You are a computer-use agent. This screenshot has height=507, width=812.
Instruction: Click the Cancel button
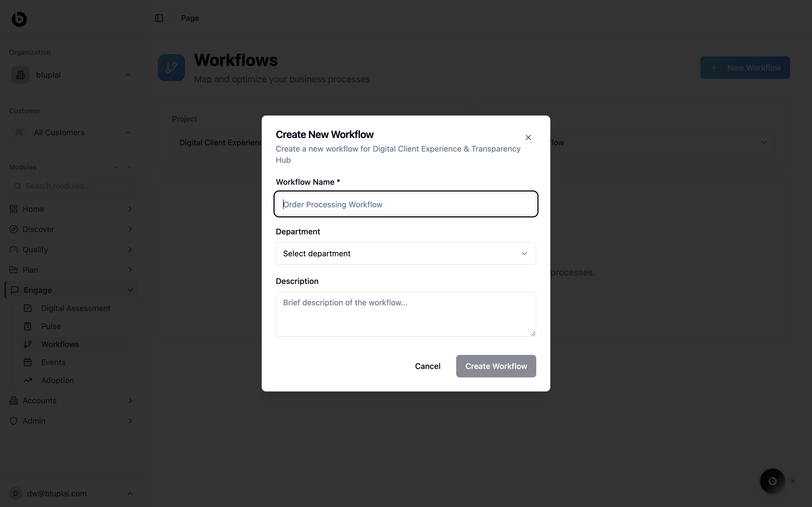coord(427,366)
